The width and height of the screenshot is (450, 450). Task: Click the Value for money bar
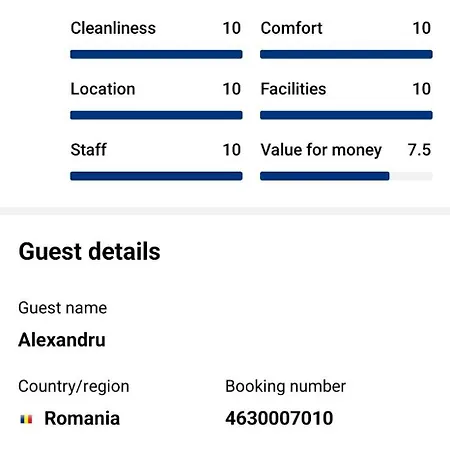346,176
